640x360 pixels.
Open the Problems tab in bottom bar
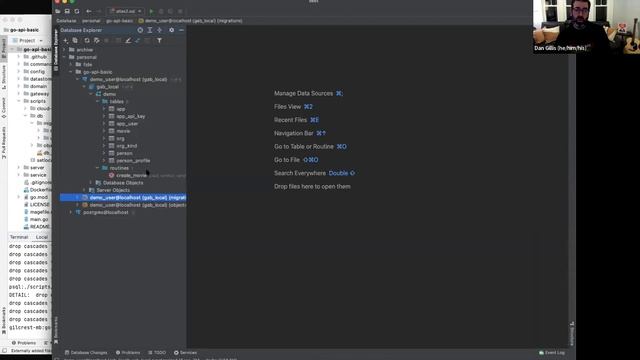[128, 353]
